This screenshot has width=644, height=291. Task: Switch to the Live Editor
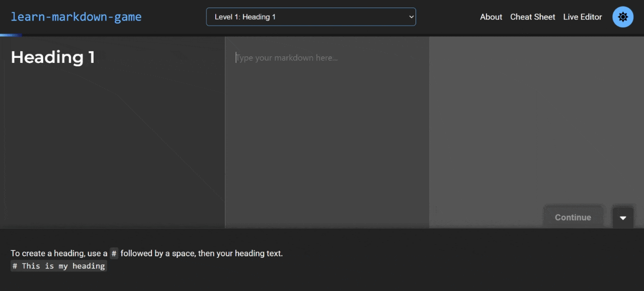582,17
